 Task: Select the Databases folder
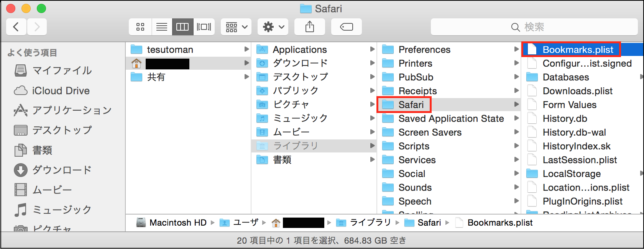coord(583,77)
